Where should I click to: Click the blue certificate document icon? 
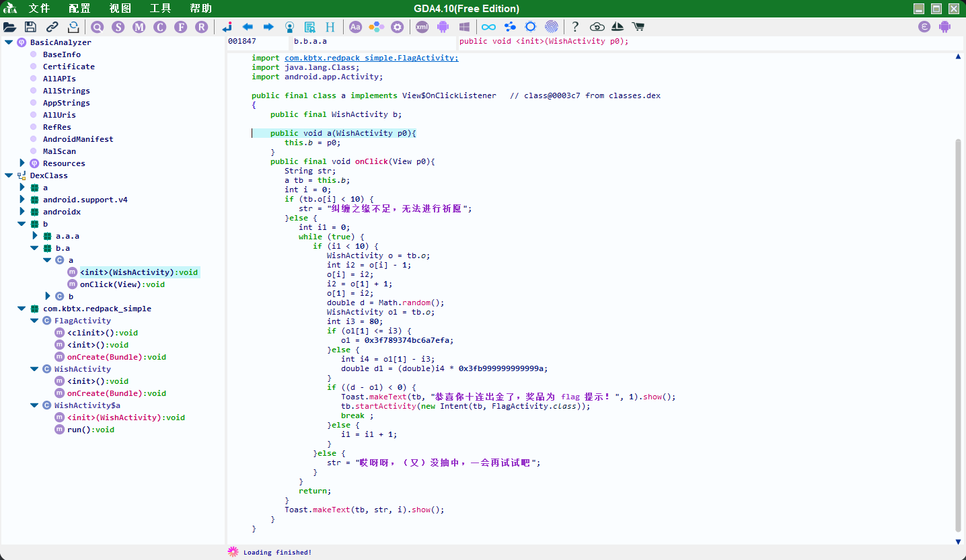310,27
